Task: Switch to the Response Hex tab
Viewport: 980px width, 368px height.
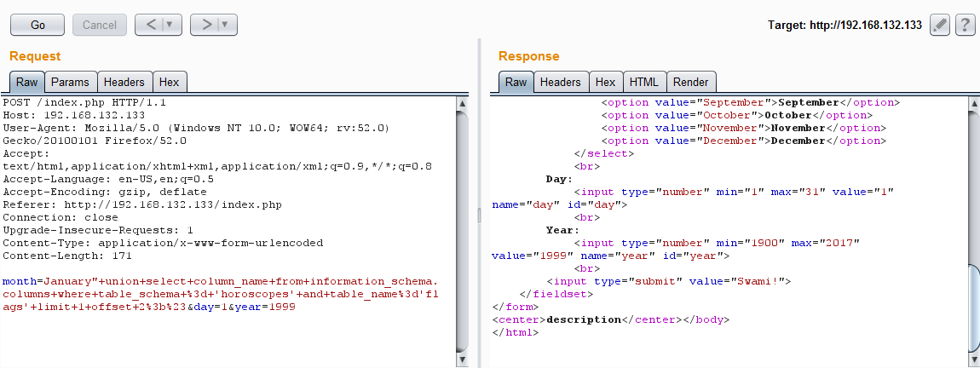Action: (x=606, y=82)
